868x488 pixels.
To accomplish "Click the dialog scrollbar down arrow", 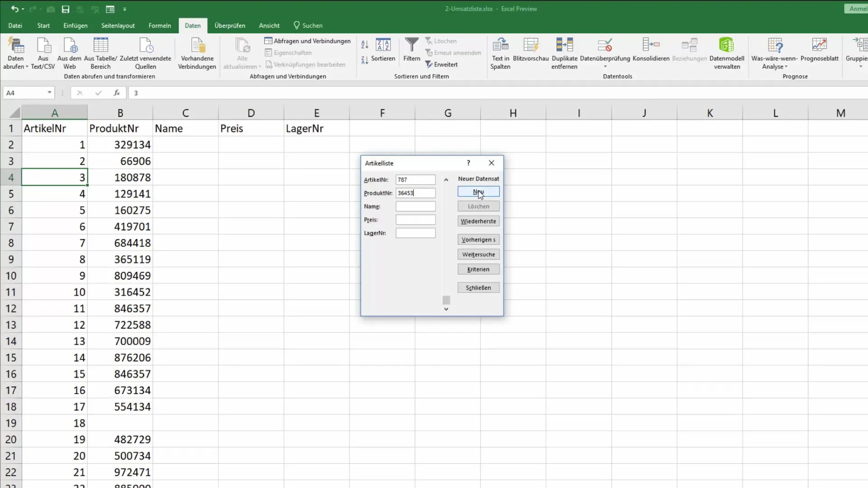I will [x=446, y=309].
